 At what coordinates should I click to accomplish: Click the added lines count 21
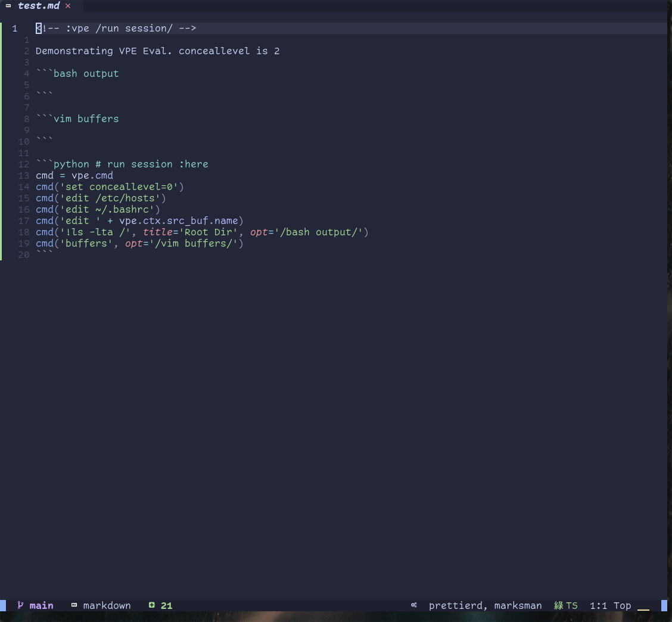click(x=166, y=605)
